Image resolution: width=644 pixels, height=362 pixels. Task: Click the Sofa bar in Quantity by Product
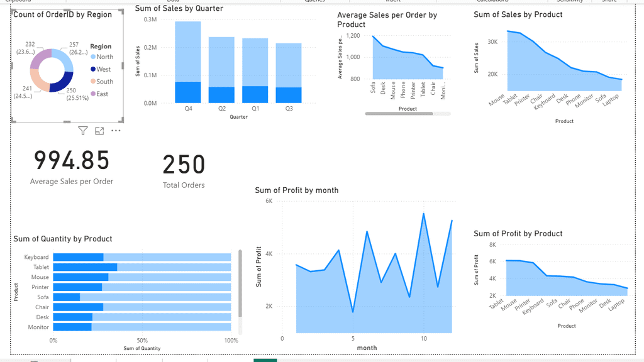pos(67,297)
